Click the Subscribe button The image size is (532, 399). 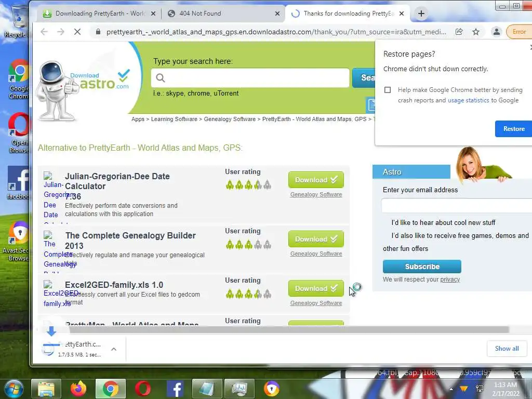point(422,267)
